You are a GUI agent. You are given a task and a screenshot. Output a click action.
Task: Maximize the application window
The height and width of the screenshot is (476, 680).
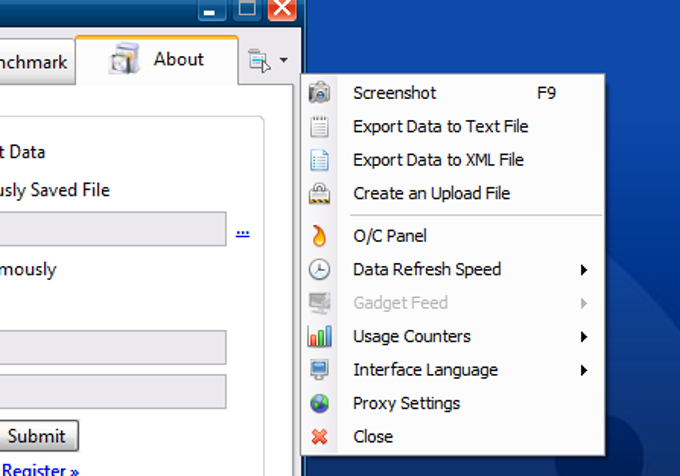pos(247,9)
